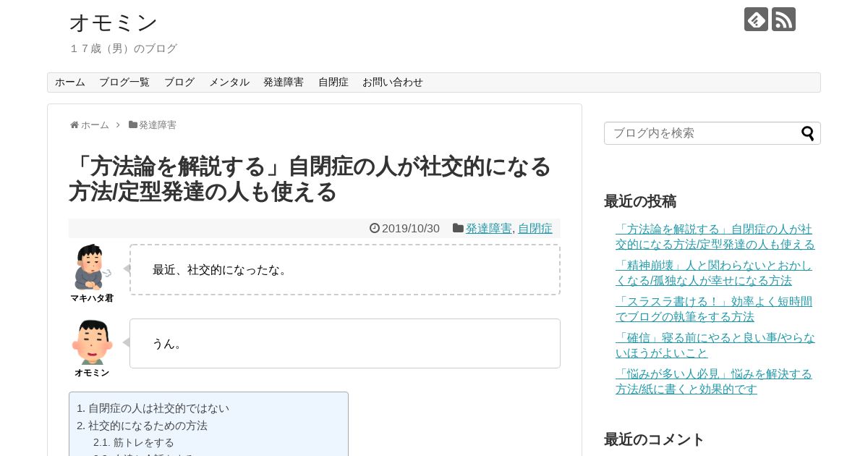Open the 自閉症 menu item

[333, 83]
